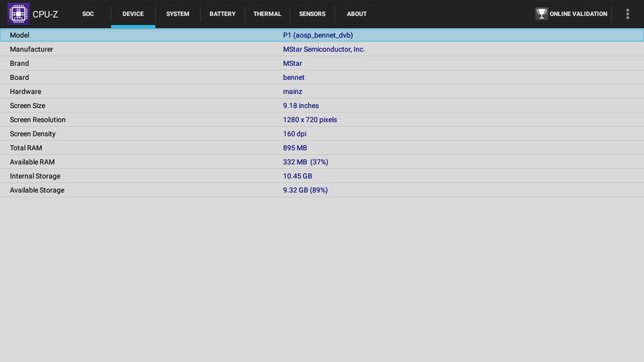Switch to the Sensors tab
This screenshot has height=362, width=644.
312,14
